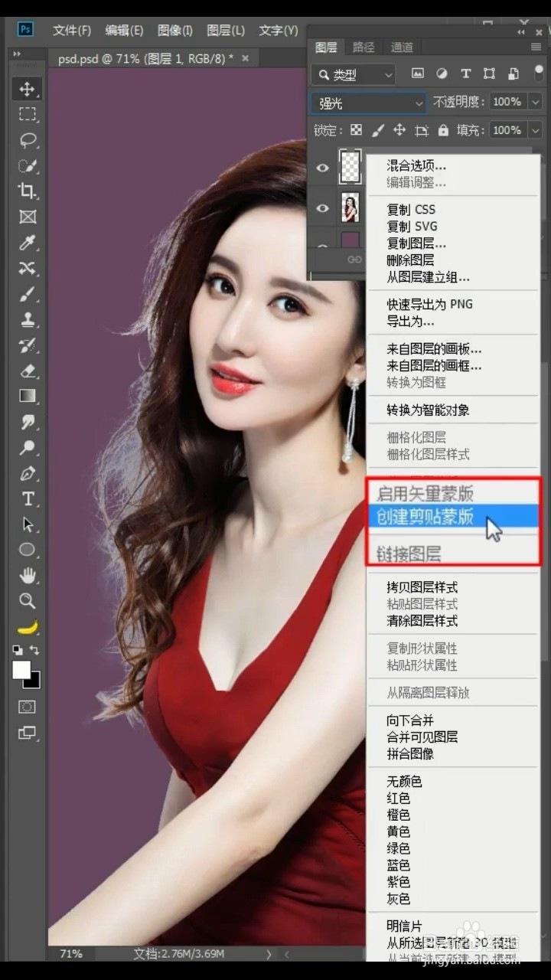Image resolution: width=551 pixels, height=980 pixels.
Task: Toggle layer filtering switch on or off
Action: click(x=539, y=72)
